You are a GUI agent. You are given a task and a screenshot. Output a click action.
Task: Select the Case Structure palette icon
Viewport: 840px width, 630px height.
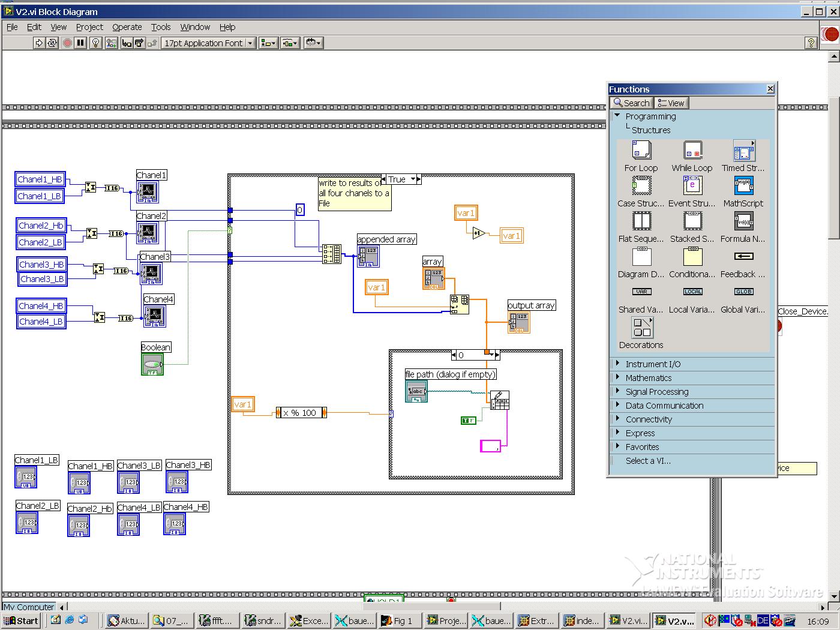pos(641,186)
